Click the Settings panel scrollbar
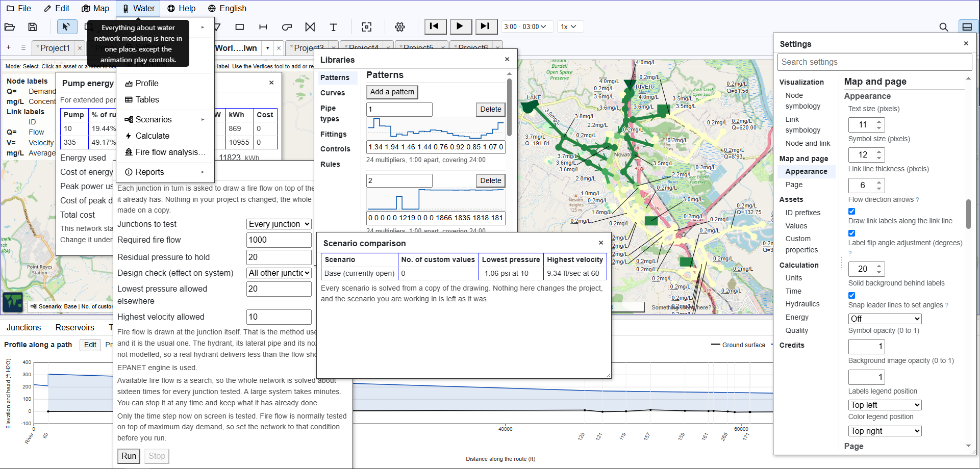This screenshot has width=980, height=469. (968, 214)
